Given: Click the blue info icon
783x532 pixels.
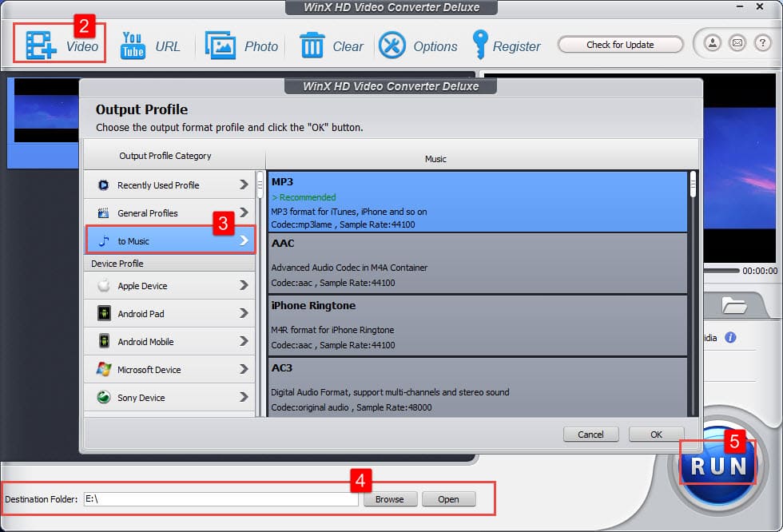Looking at the screenshot, I should (730, 338).
